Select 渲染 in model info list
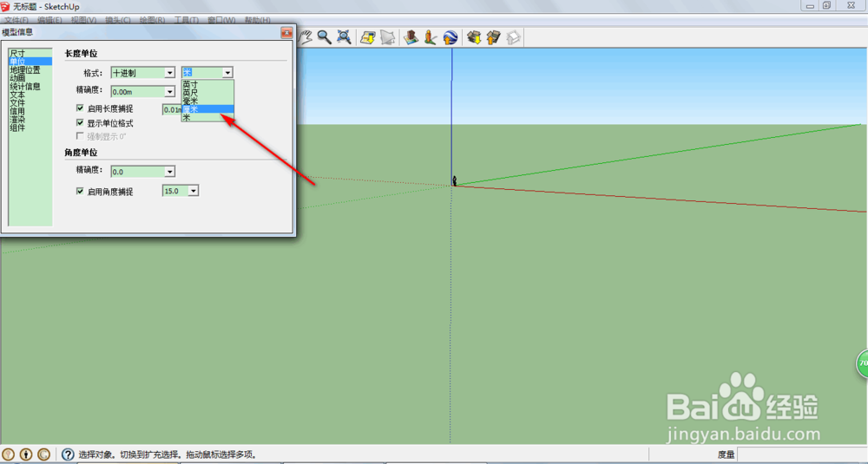This screenshot has width=868, height=464. 30,120
